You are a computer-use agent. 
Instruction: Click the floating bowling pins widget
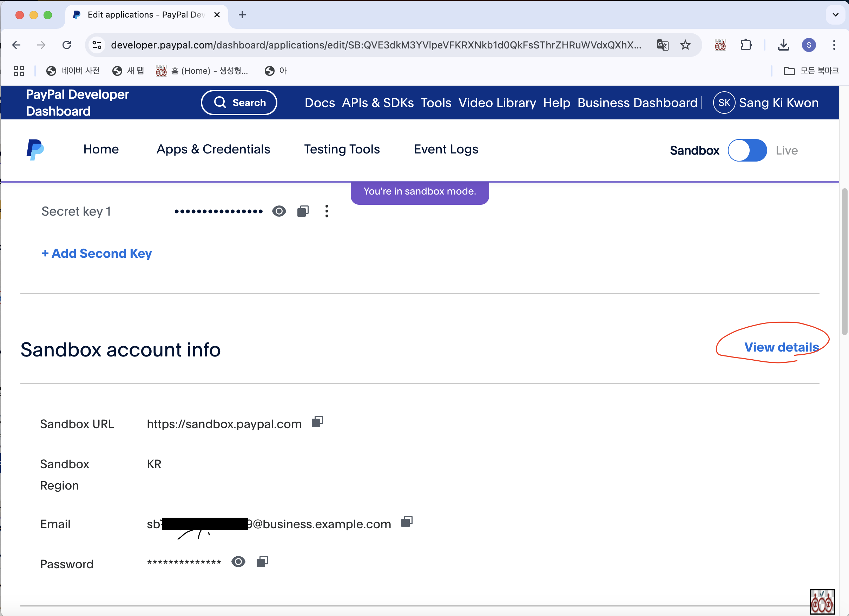coord(822,602)
